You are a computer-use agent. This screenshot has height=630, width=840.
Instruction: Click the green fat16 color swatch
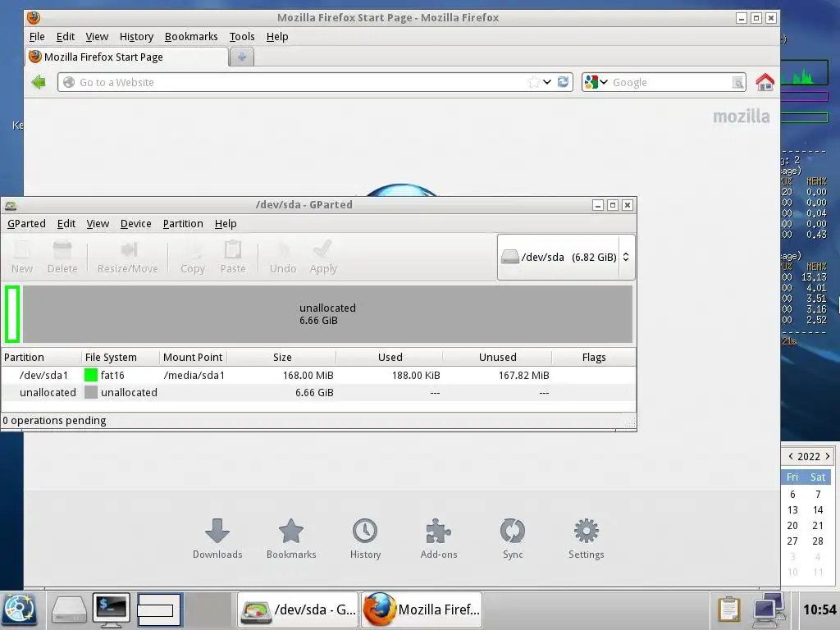coord(91,375)
